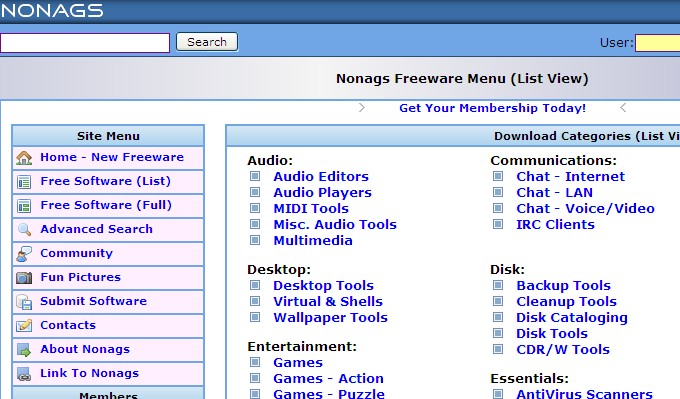The height and width of the screenshot is (399, 680).
Task: Open Chat - Voice/Video category
Action: pyautogui.click(x=585, y=209)
